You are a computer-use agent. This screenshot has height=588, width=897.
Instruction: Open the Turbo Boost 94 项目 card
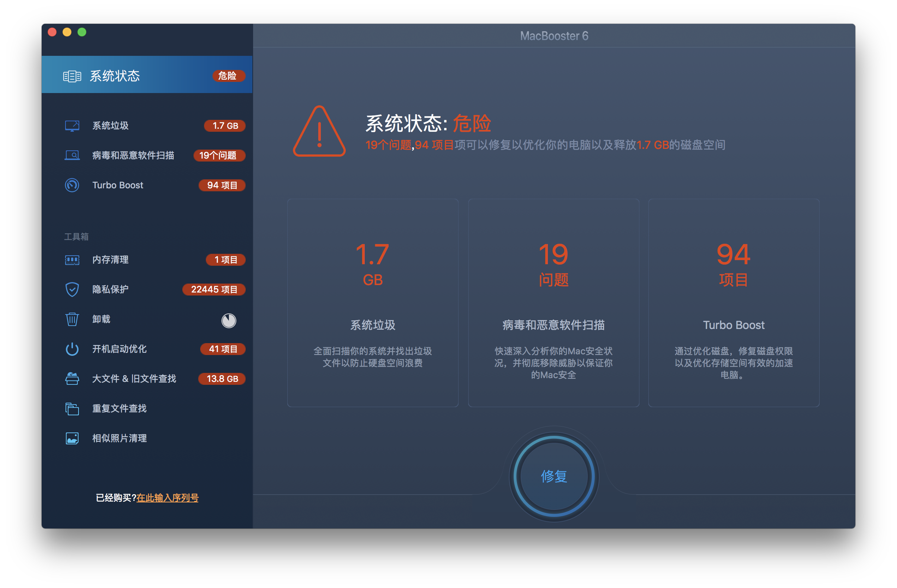click(x=734, y=303)
